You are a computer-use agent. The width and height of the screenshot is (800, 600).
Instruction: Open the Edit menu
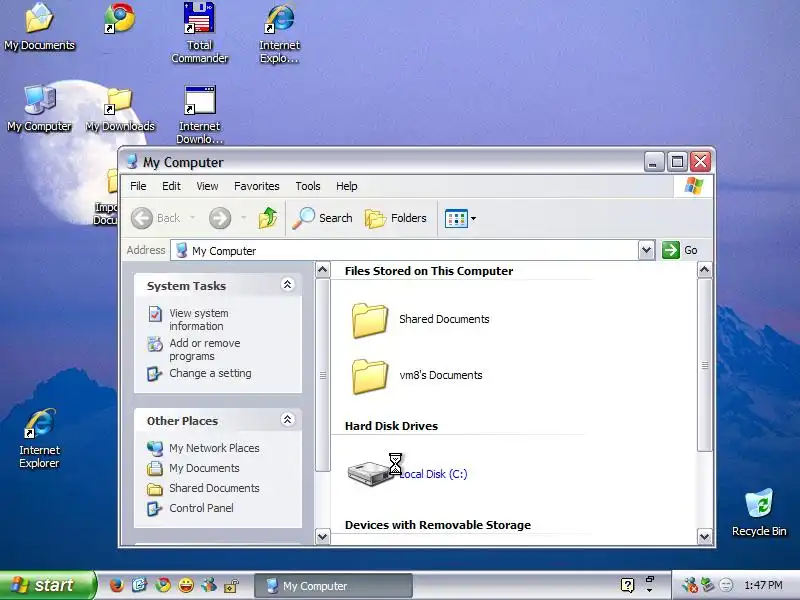click(171, 186)
